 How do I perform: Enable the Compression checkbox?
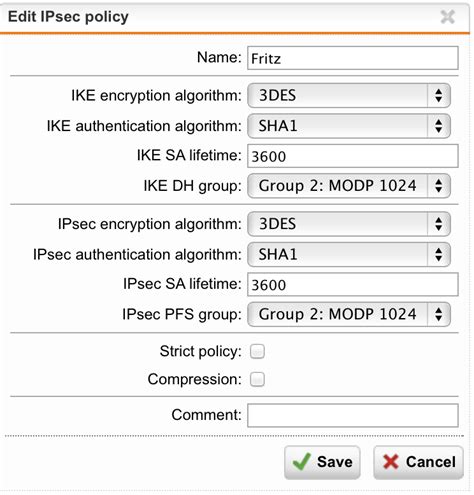[257, 379]
